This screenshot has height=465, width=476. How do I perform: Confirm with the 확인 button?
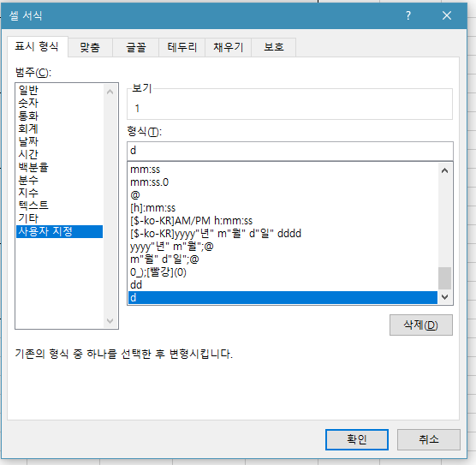[x=357, y=439]
